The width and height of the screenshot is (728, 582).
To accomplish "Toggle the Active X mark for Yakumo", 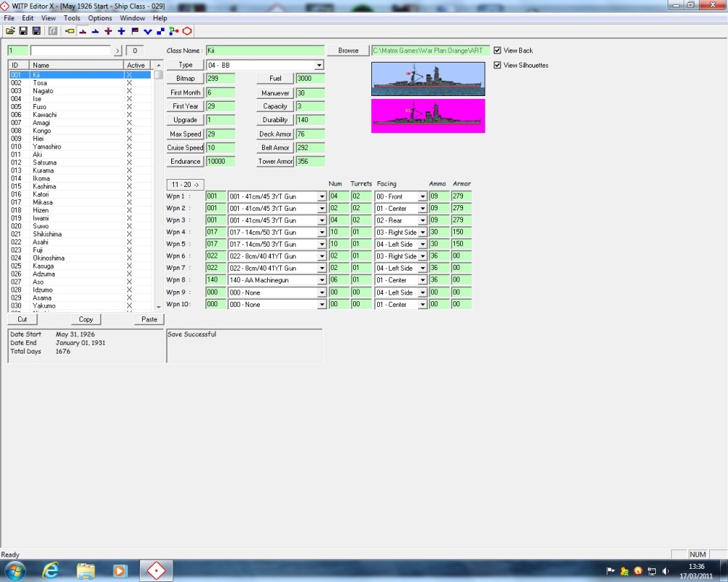I will pos(130,306).
